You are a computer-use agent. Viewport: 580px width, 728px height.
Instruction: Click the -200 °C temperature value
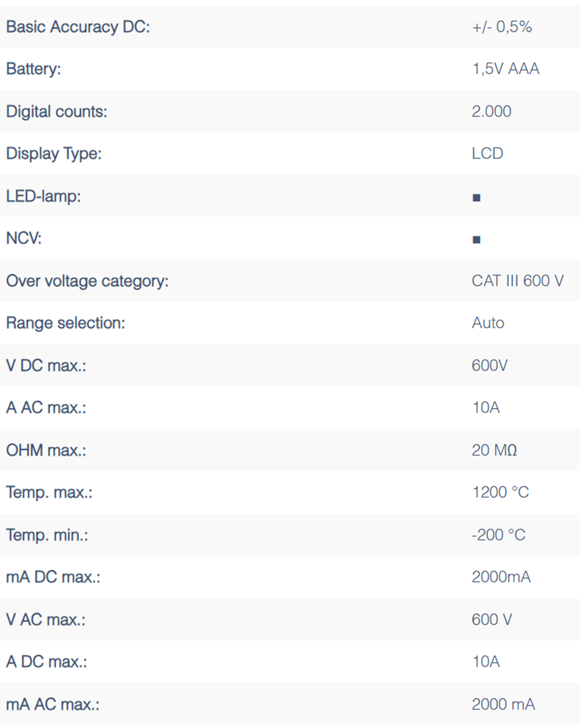(x=498, y=535)
